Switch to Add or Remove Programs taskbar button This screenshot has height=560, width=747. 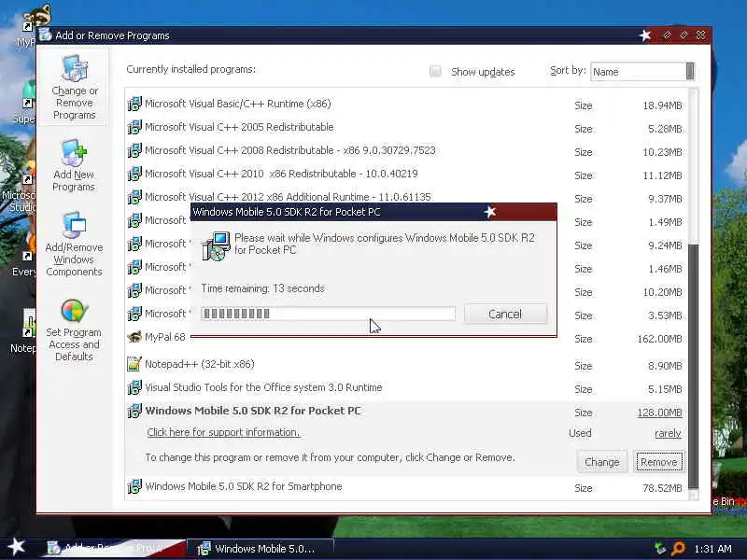coord(114,549)
